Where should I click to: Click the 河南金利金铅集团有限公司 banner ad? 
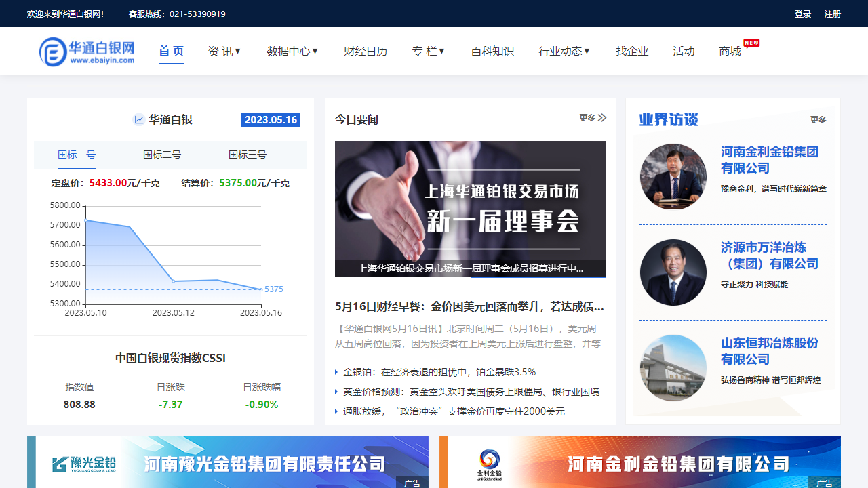pos(640,462)
